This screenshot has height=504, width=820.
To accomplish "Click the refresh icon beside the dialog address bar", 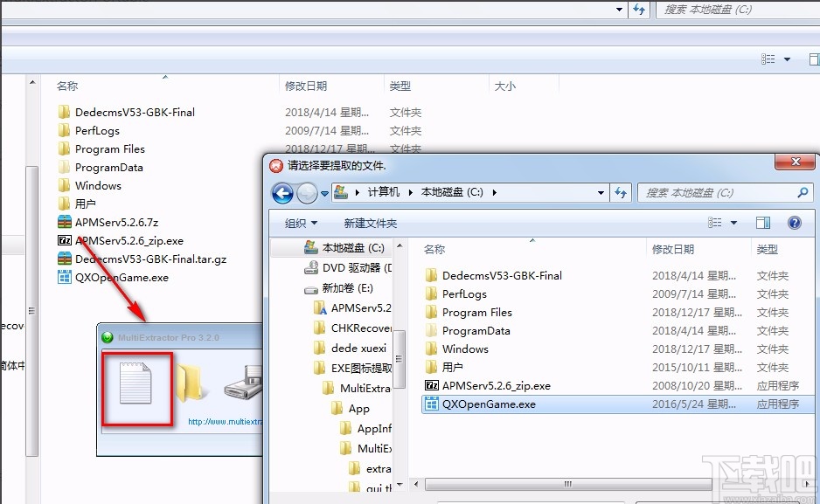I will point(621,192).
